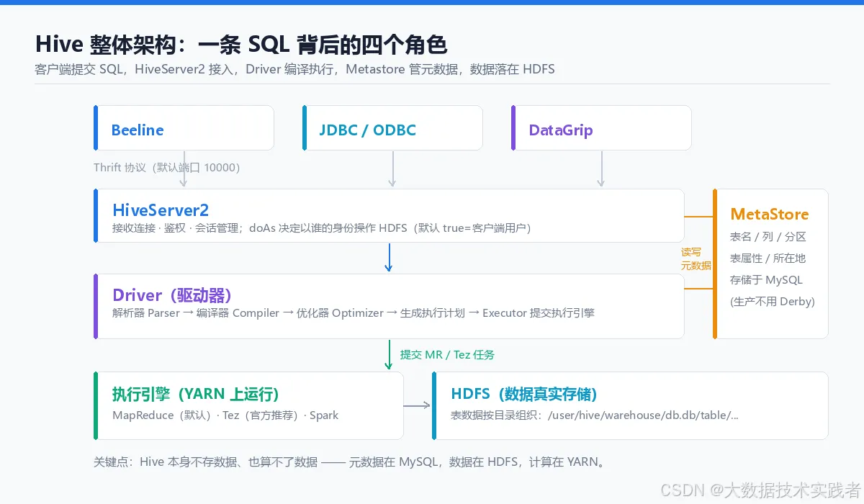Click the title "Hive 整体架构：一条 SQL 背后的四个角色"
This screenshot has height=504, width=864.
(x=241, y=45)
